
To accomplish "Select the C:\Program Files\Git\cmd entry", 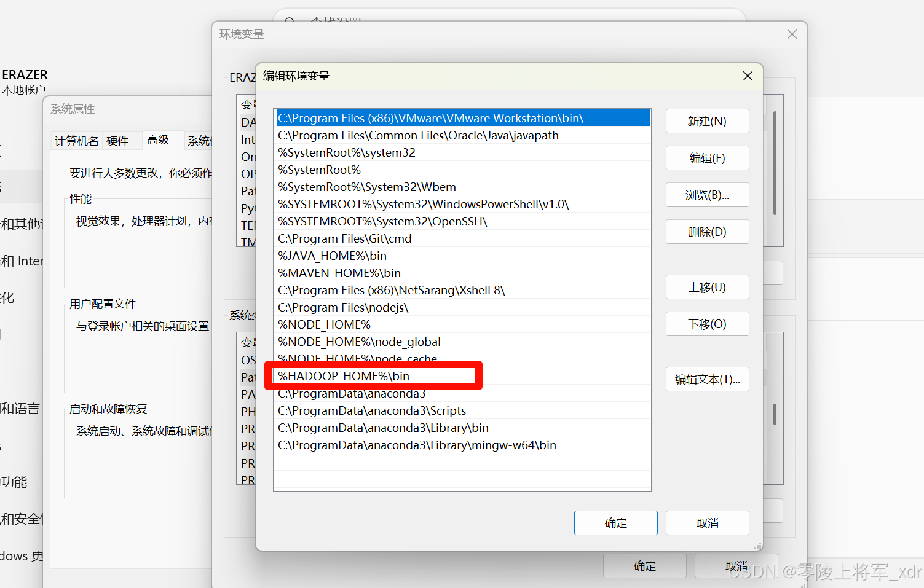I will tap(463, 238).
